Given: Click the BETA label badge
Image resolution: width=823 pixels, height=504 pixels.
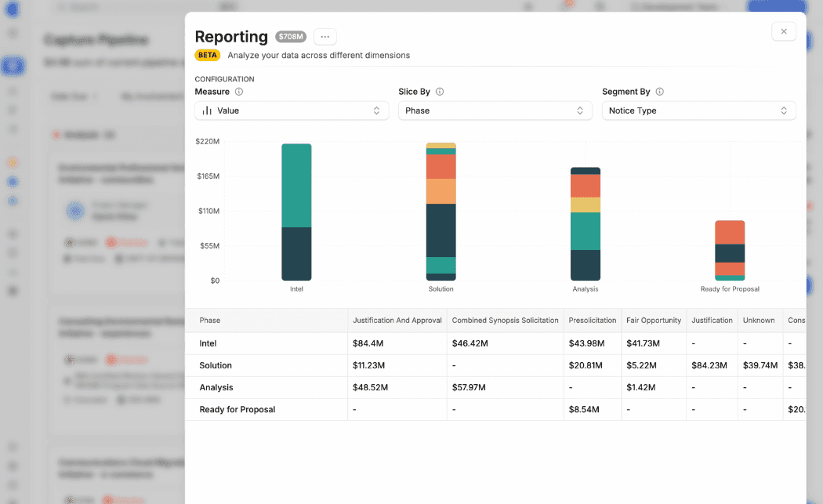Looking at the screenshot, I should click(x=208, y=55).
